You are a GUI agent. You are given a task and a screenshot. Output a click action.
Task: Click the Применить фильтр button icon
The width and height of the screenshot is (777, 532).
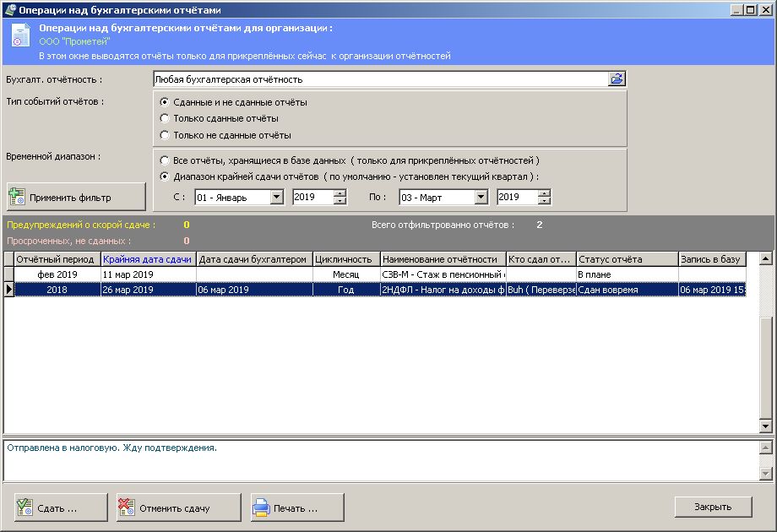17,198
